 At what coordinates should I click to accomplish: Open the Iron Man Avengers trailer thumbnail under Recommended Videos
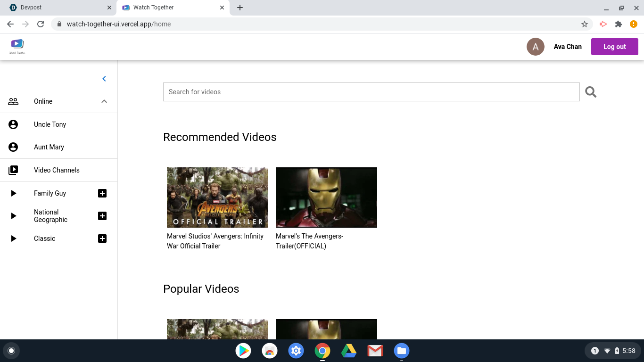(326, 197)
